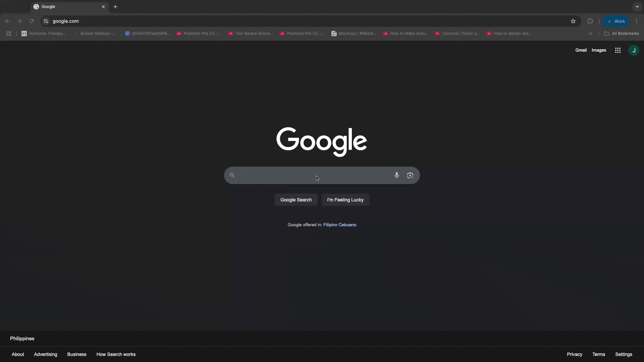The height and width of the screenshot is (362, 644).
Task: Open Chrome three-dot menu
Action: point(637,21)
